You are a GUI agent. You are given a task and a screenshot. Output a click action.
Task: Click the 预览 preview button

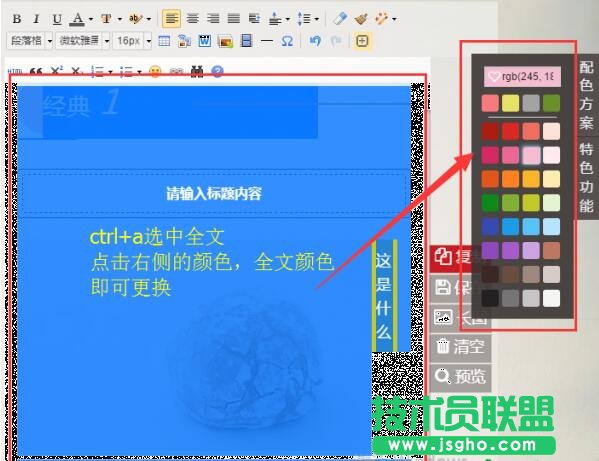pyautogui.click(x=460, y=377)
